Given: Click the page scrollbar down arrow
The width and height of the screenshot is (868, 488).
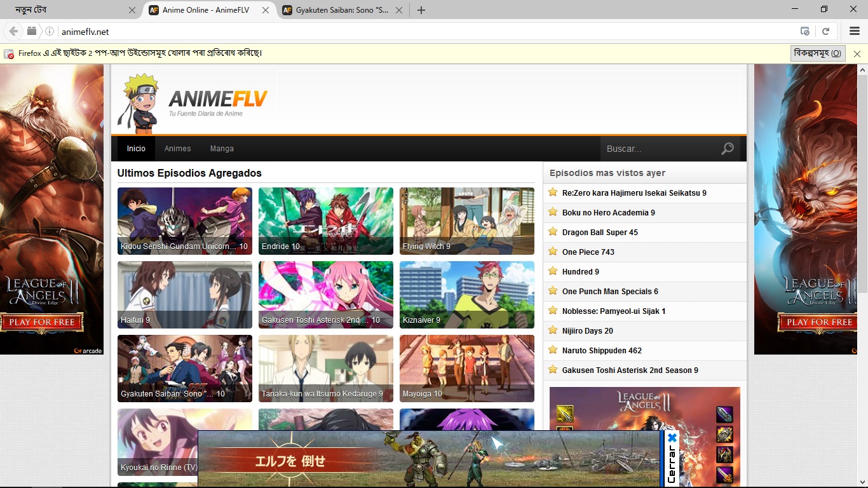Looking at the screenshot, I should (862, 482).
